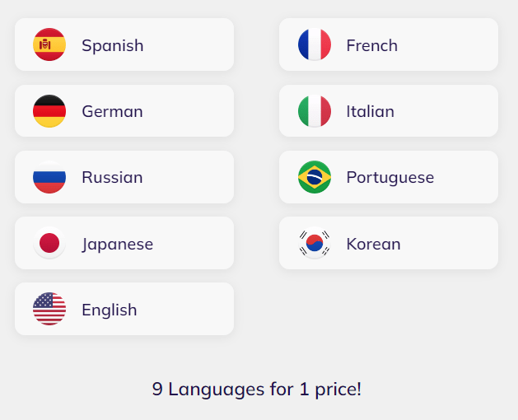Choose the Portuguese language label
Viewport: 518px width, 420px height.
390,177
